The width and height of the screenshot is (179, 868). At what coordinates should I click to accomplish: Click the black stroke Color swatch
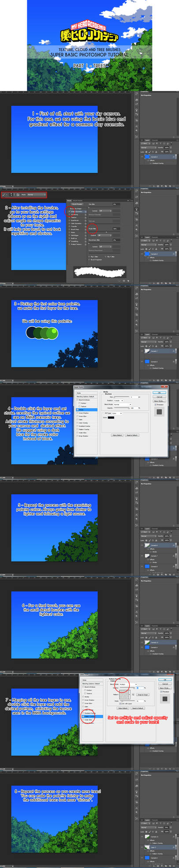click(x=111, y=417)
